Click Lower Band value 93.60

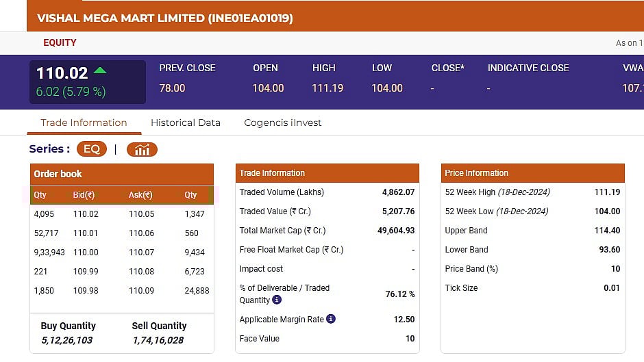click(x=610, y=250)
